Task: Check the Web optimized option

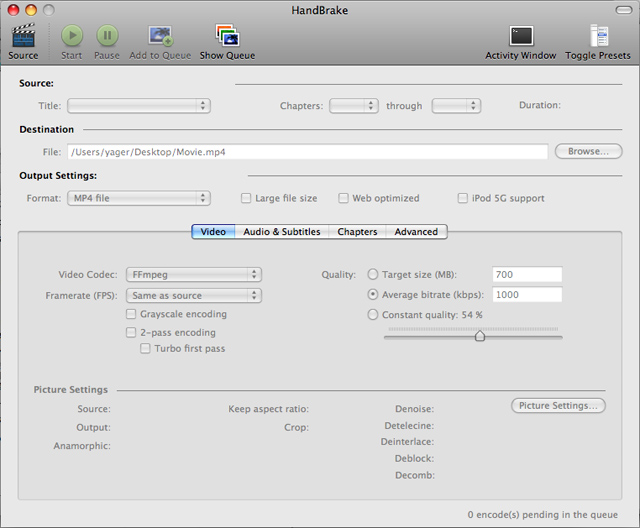Action: click(344, 198)
